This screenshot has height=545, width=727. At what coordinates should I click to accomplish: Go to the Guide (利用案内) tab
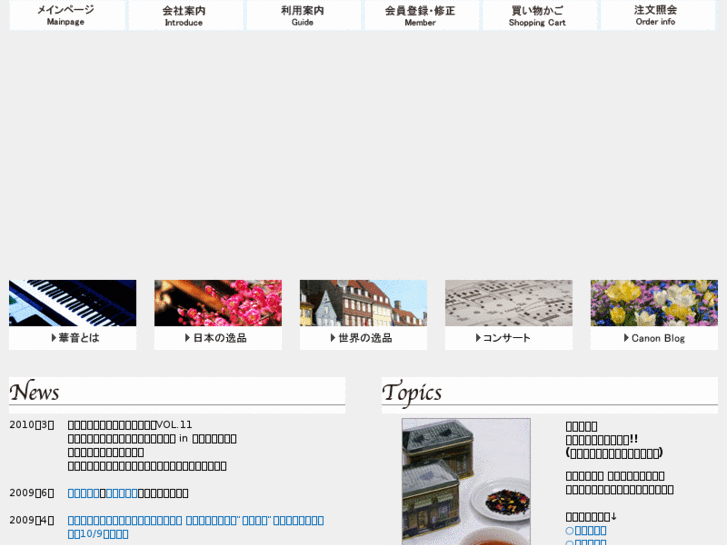(303, 15)
